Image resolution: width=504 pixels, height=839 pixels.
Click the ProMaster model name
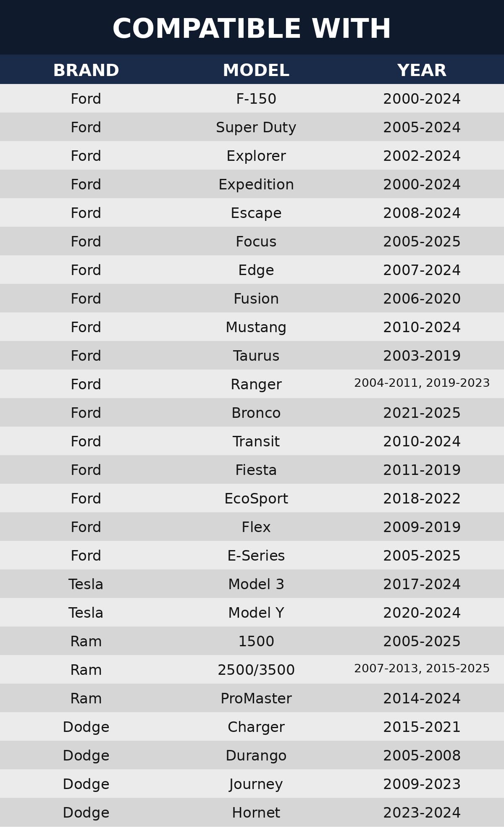point(256,699)
